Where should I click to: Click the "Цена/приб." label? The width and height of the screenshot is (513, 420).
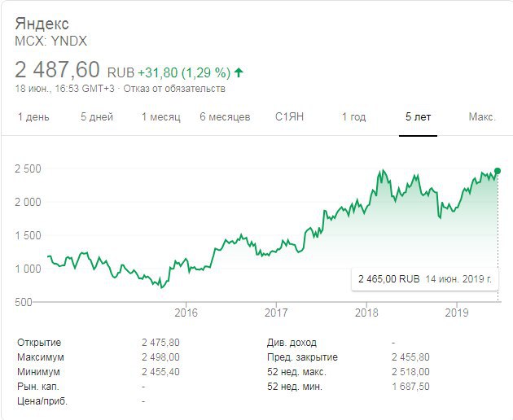tap(42, 401)
